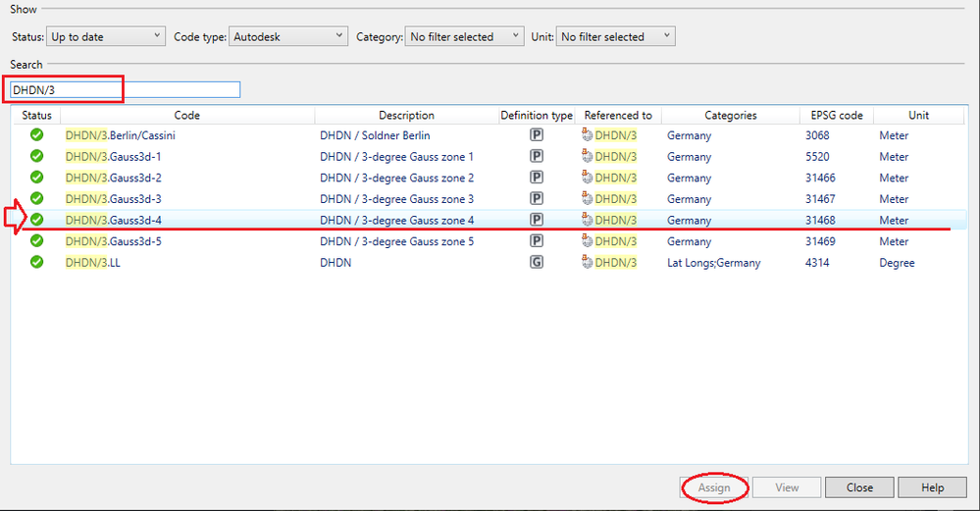Click datum globe icon in Gauss3d-4 row
Image resolution: width=980 pixels, height=511 pixels.
(587, 220)
